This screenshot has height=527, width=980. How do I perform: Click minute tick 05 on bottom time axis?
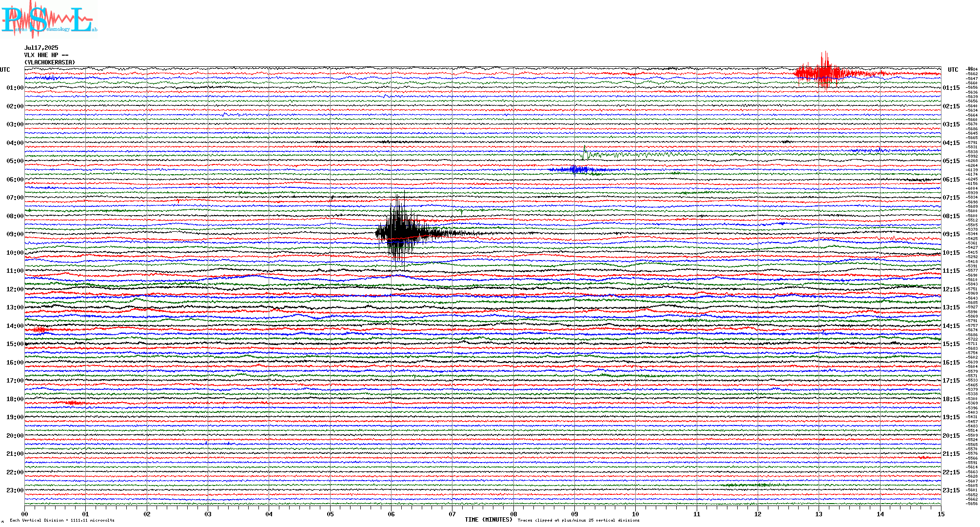[x=330, y=514]
